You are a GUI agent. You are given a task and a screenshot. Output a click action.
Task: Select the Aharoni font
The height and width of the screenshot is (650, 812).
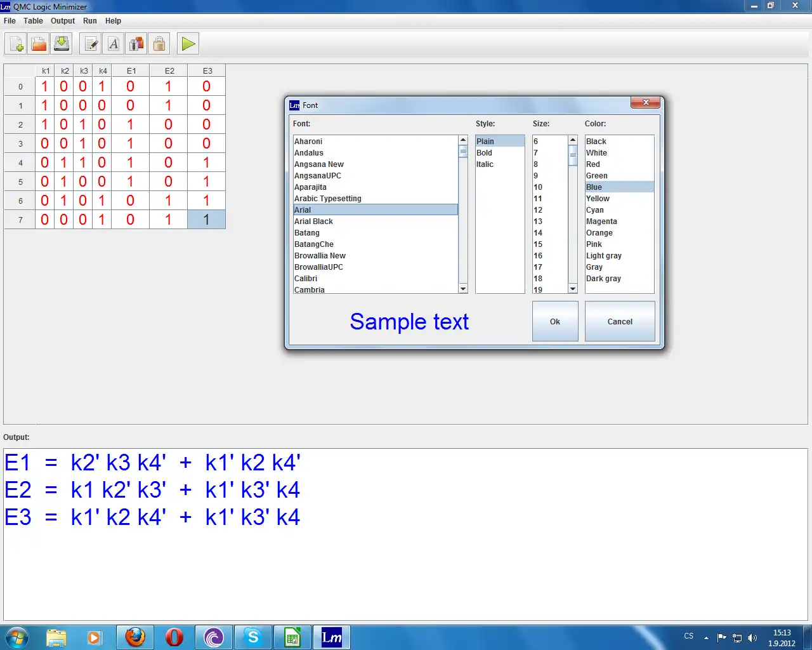(x=376, y=142)
